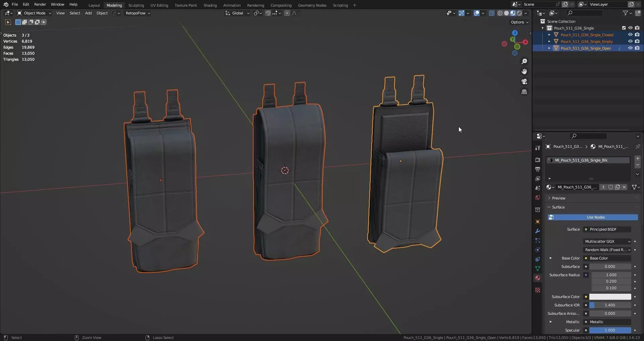Unlink material with X icon
Image resolution: width=644 pixels, height=341 pixels.
(624, 187)
